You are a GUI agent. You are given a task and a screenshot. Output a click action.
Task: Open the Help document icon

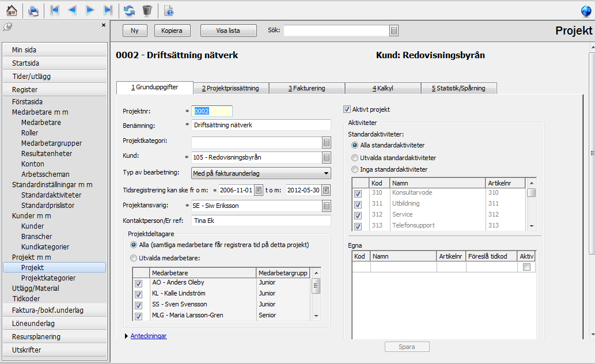coord(169,10)
